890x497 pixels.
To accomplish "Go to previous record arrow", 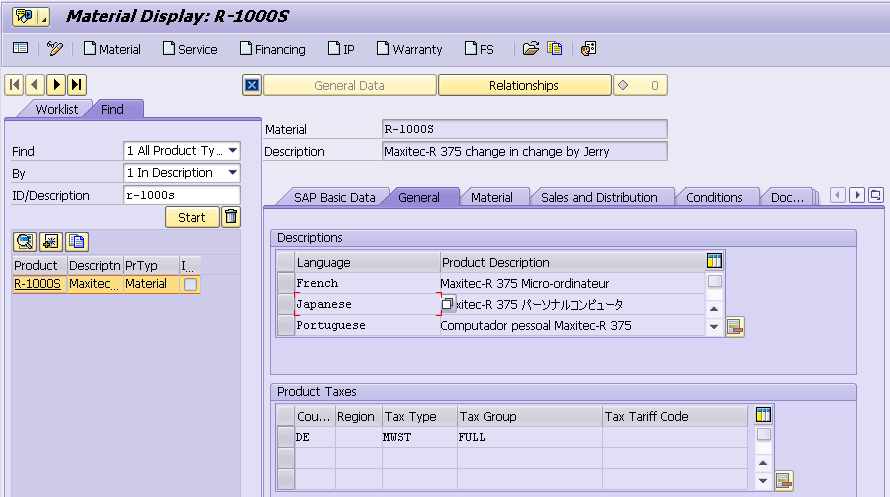I will point(35,85).
